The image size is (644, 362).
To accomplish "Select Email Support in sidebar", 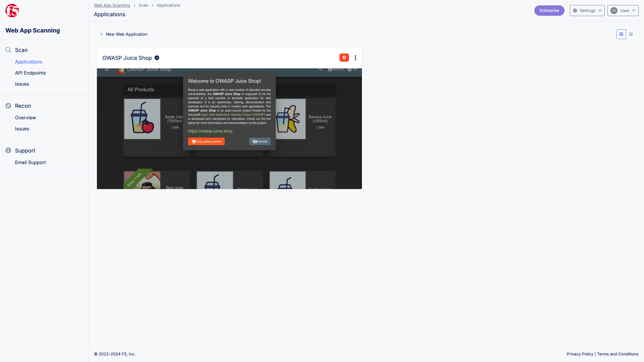I will pos(30,162).
